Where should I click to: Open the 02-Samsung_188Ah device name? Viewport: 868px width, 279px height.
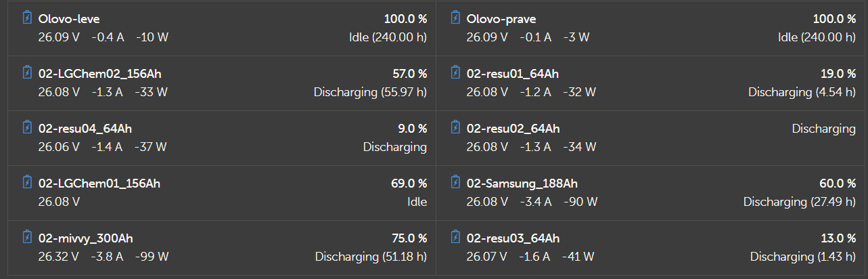522,184
